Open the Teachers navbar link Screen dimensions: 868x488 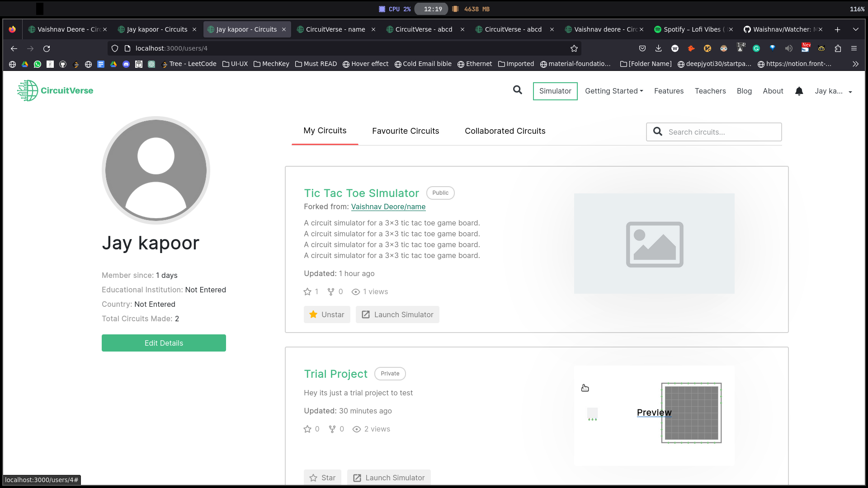point(710,91)
